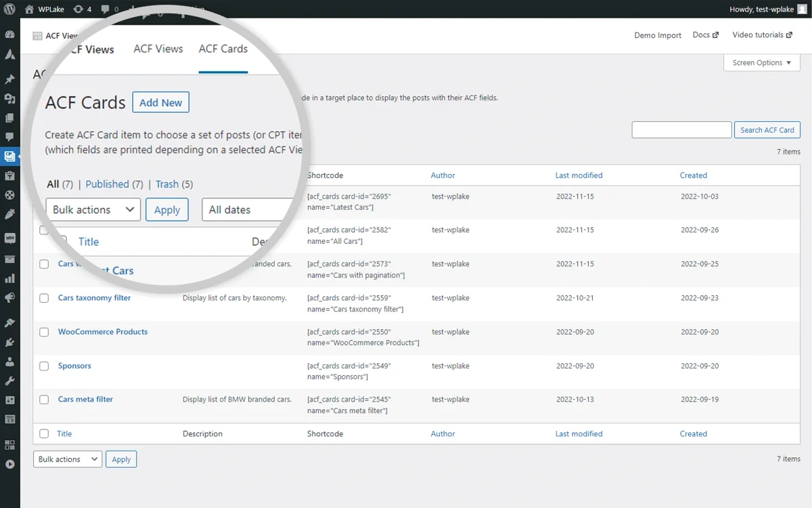This screenshot has height=508, width=812.
Task: Open the Appearance paintbrush sidebar icon
Action: click(x=10, y=323)
